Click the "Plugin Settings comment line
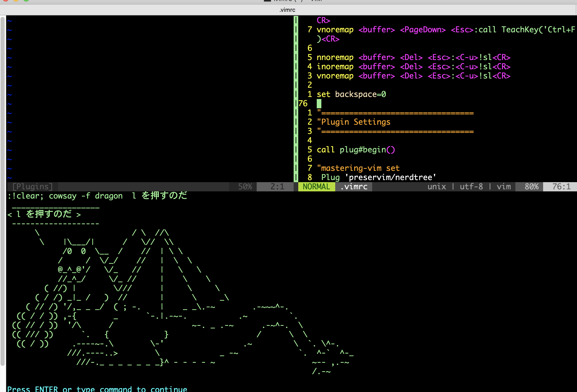The height and width of the screenshot is (392, 577). pyautogui.click(x=353, y=122)
